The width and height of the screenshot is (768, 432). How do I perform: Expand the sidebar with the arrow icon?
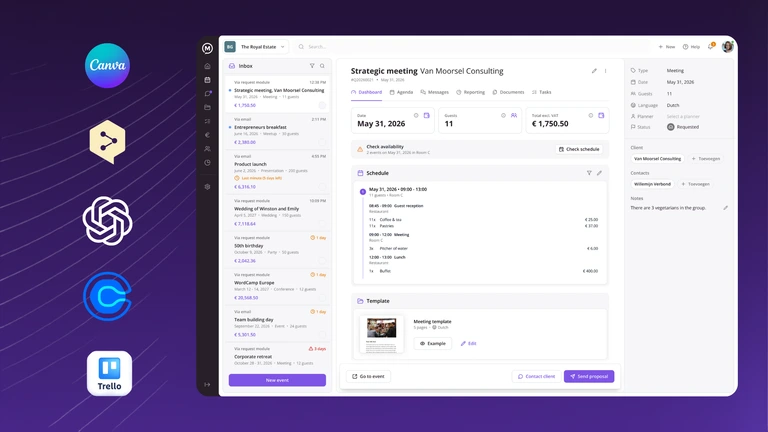pyautogui.click(x=207, y=384)
